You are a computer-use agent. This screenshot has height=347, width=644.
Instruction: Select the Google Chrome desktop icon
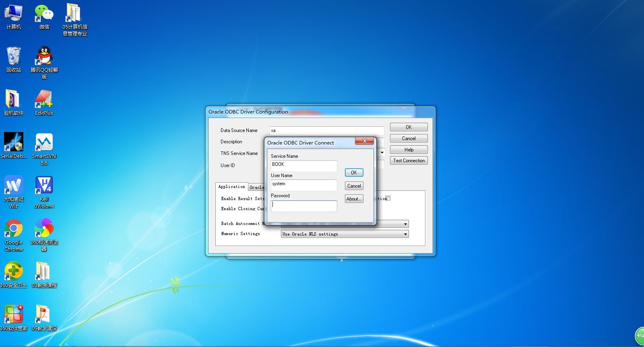pyautogui.click(x=14, y=235)
